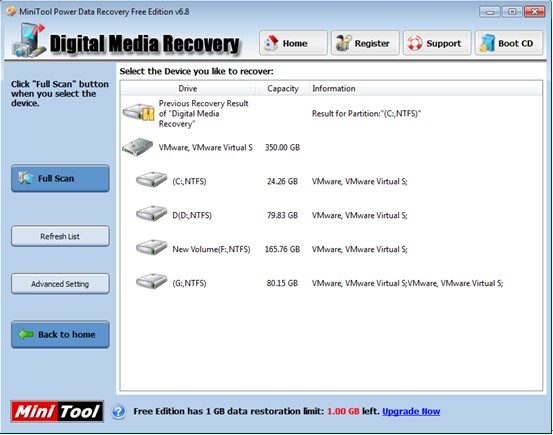Follow the Upgrade Now link
This screenshot has width=553, height=435.
click(x=411, y=411)
